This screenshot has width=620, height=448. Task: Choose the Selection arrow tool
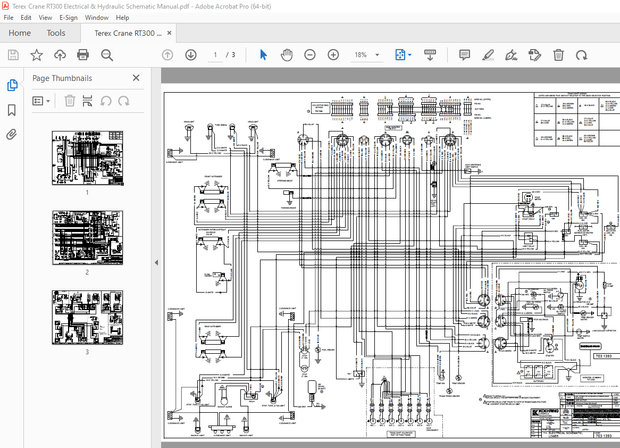click(x=263, y=55)
